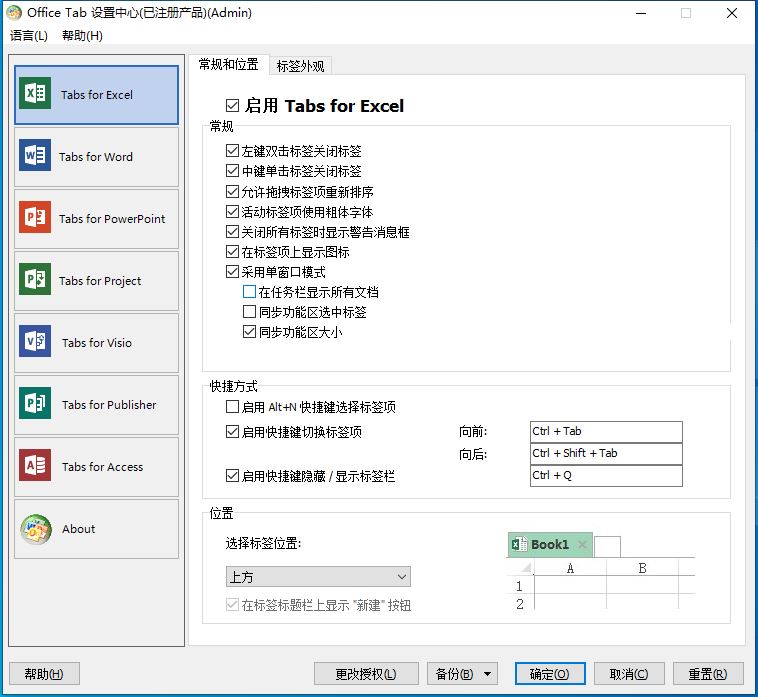Select the Publisher icon in sidebar

coord(35,403)
